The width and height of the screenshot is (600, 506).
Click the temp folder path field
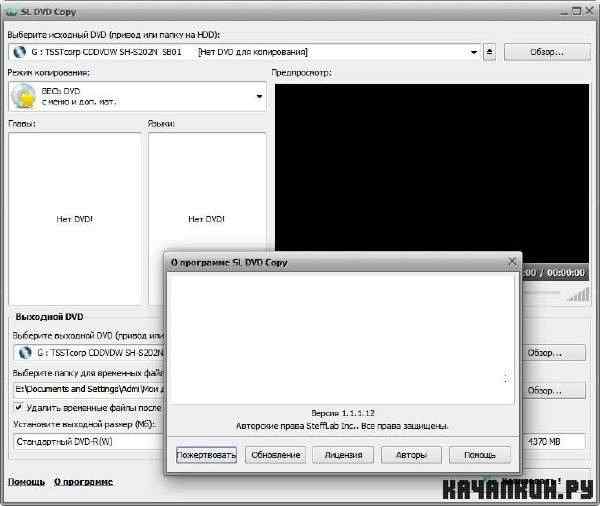click(x=90, y=389)
